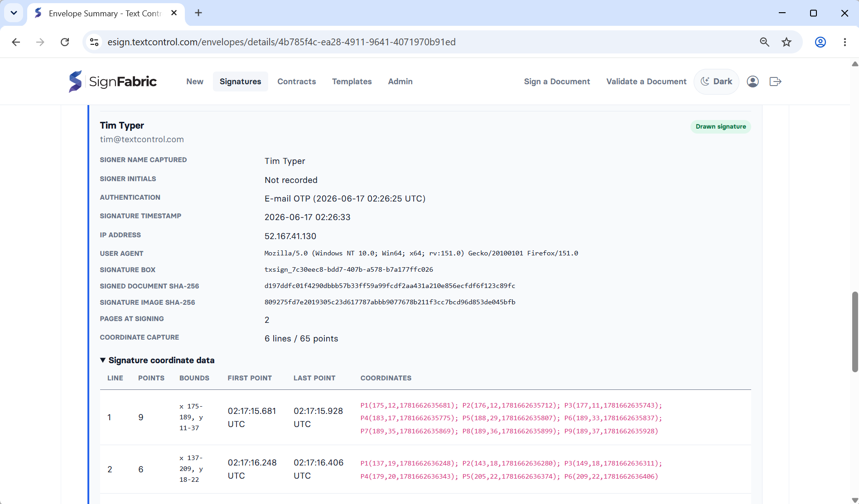The width and height of the screenshot is (859, 504).
Task: Click the page vertical scrollbar thumb
Action: coord(854,331)
